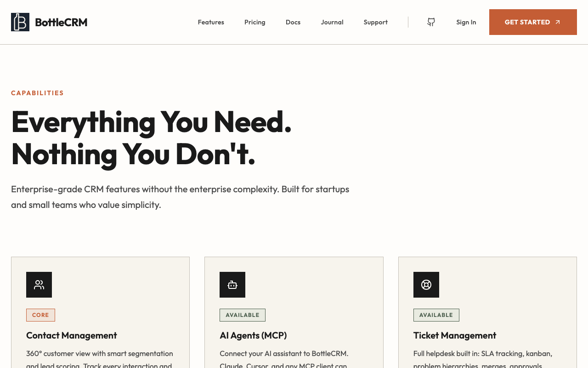588x368 pixels.
Task: Click the CAPABILITIES section label
Action: (37, 93)
